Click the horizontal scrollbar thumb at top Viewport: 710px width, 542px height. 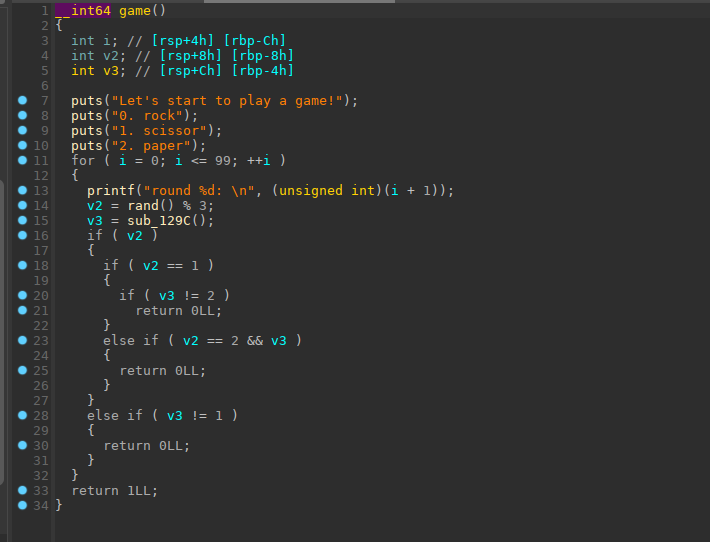click(x=299, y=1)
